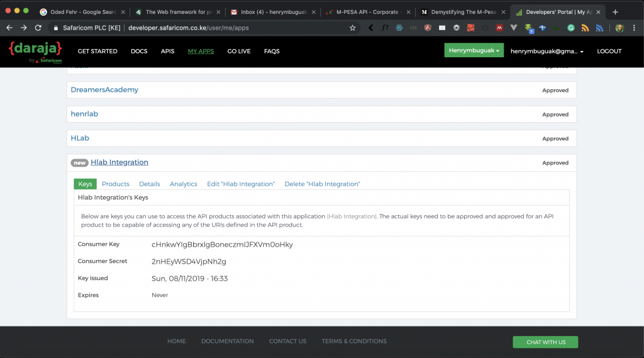Open the Laravel red extension icon
Screen dimensions: 644x358
click(470, 28)
